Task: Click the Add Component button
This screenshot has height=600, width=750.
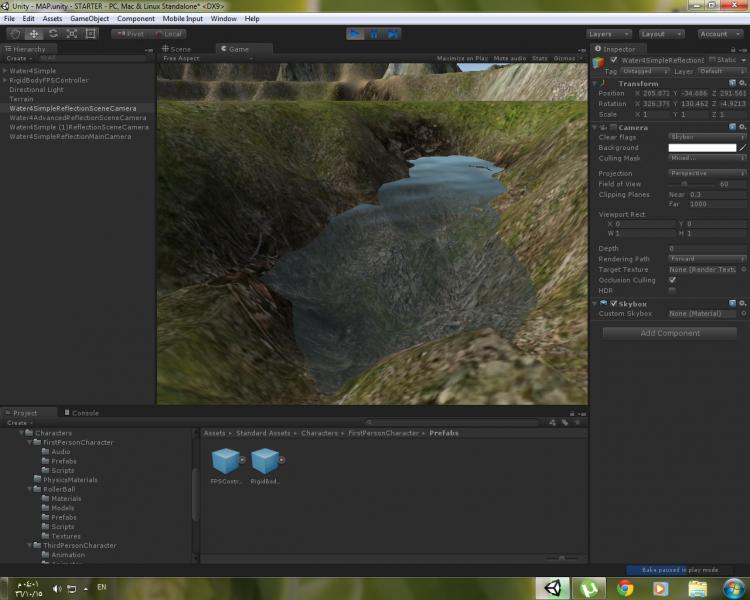Action: [670, 333]
